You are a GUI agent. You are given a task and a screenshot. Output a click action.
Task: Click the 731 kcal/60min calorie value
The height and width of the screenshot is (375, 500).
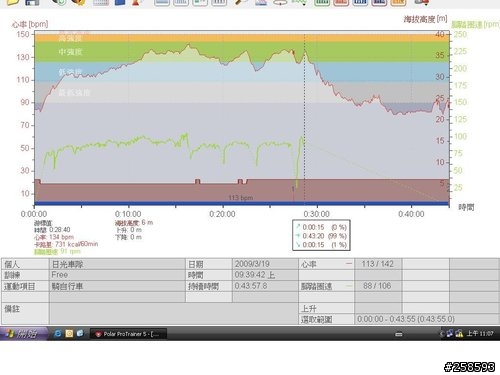tap(76, 244)
